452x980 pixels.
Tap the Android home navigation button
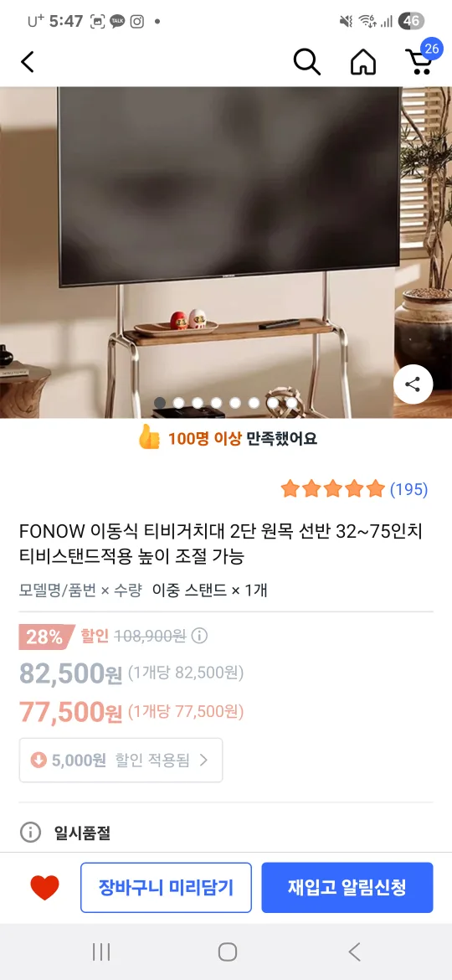(x=227, y=952)
